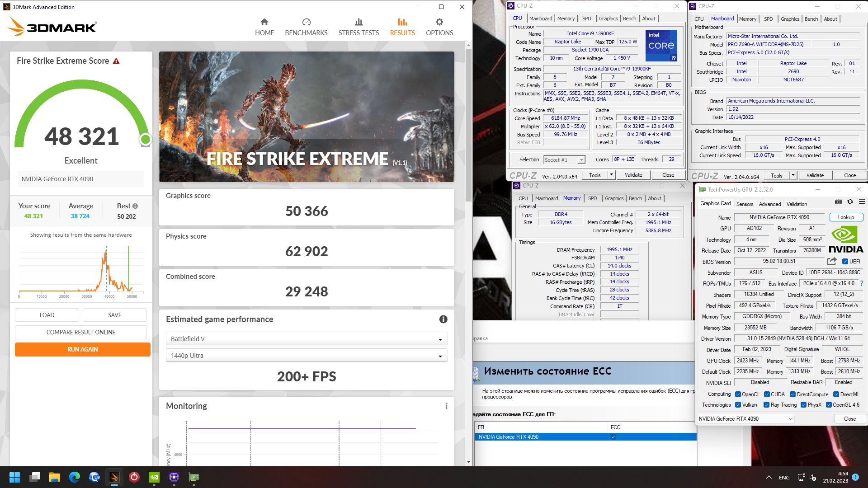Toggle DirectCompute checkbox in GPU-Z
This screenshot has width=868, height=488.
tap(793, 394)
